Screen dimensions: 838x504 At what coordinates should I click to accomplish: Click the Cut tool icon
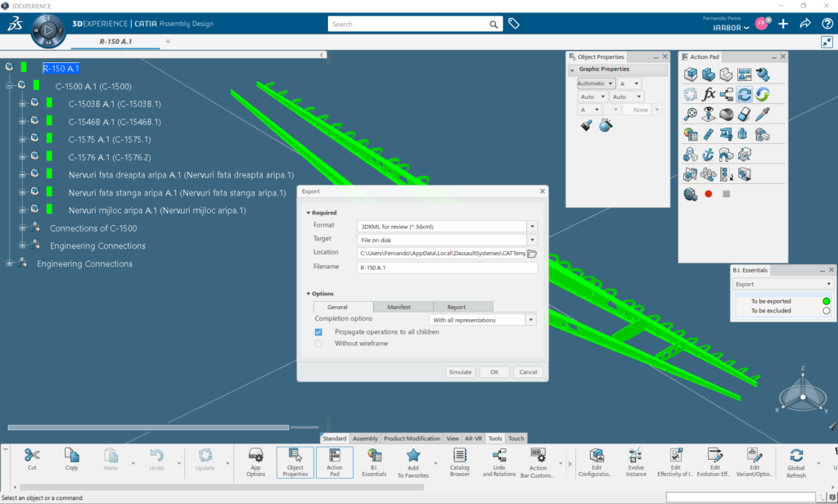tap(32, 456)
